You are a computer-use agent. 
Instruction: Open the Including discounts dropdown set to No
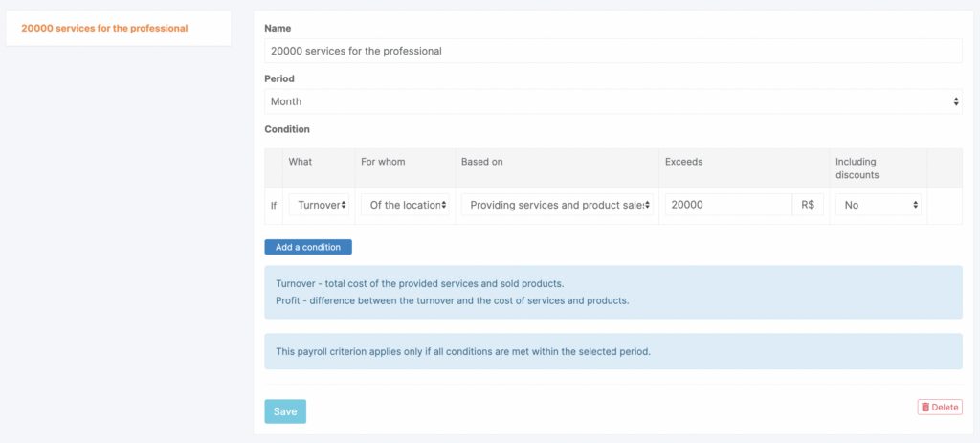coord(878,205)
